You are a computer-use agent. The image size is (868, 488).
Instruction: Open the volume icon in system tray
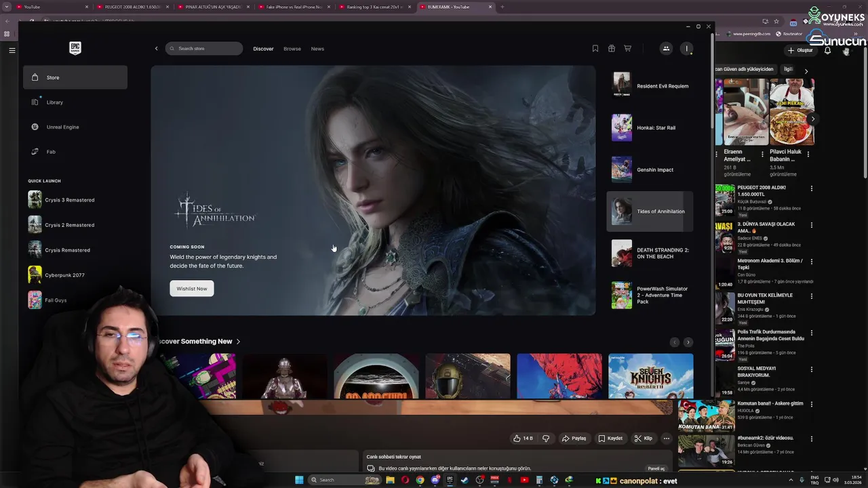(835, 480)
